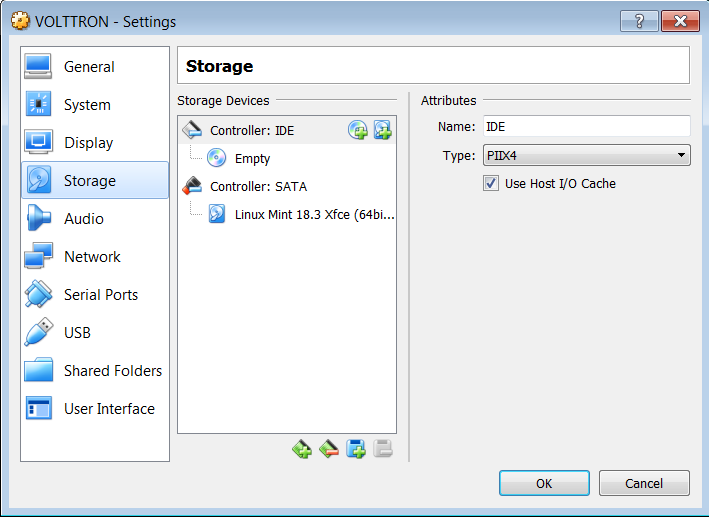Viewport: 709px width, 517px height.
Task: Click the hard disk icon beside Linux Mint
Action: pyautogui.click(x=217, y=214)
